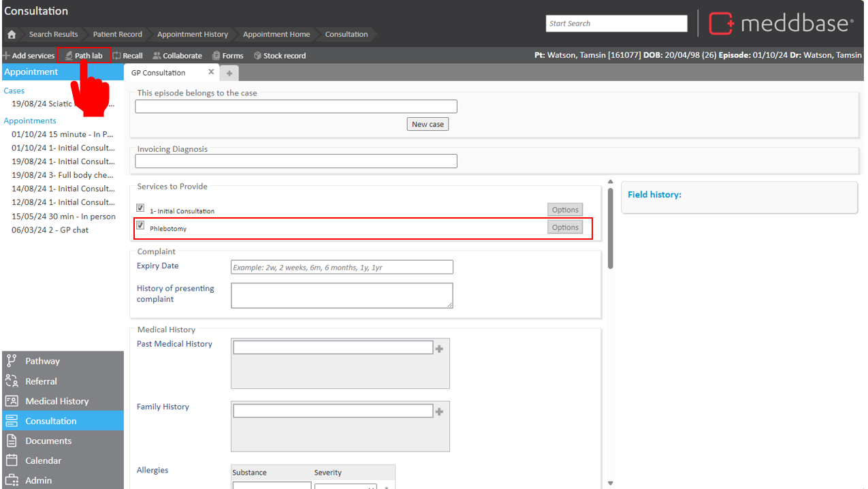Viewport: 868px width, 489px height.
Task: Open Forms from the toolbar
Action: [x=227, y=56]
